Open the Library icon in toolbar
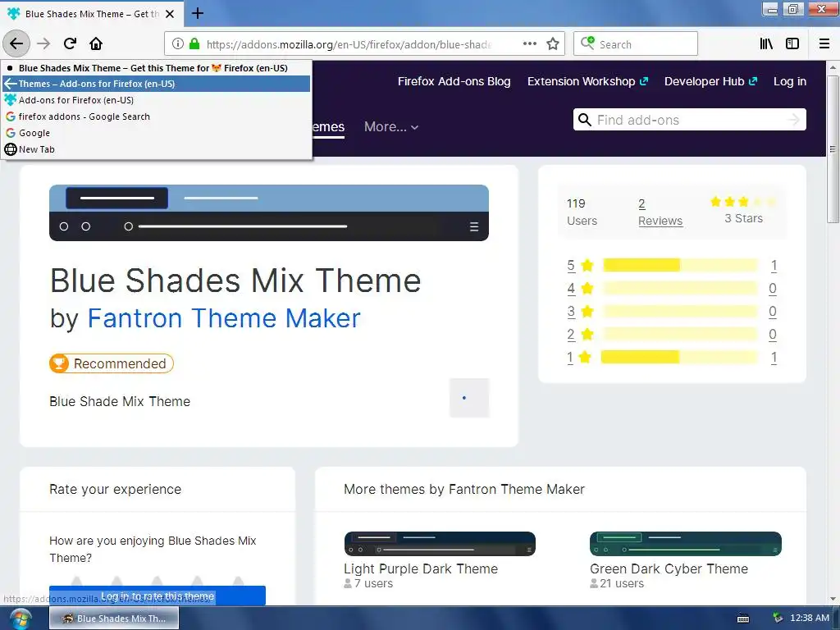The width and height of the screenshot is (840, 630). pos(766,44)
